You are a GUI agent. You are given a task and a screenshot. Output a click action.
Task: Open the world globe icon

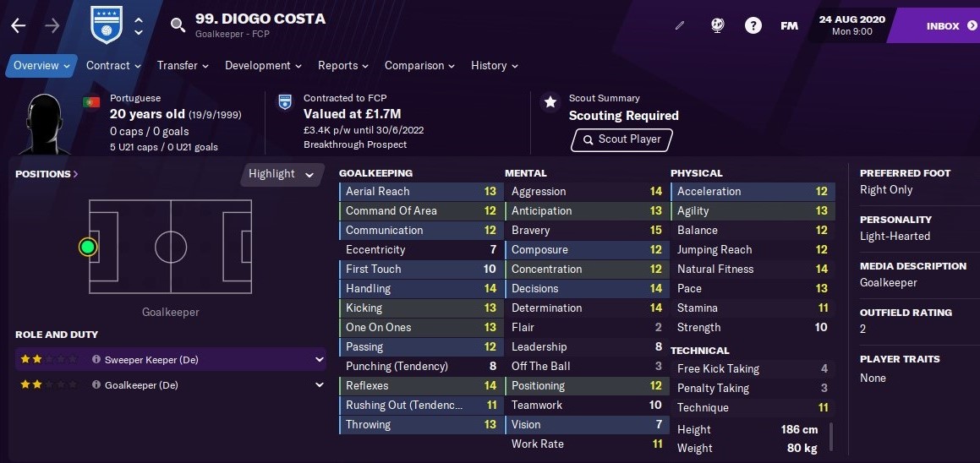pyautogui.click(x=718, y=25)
